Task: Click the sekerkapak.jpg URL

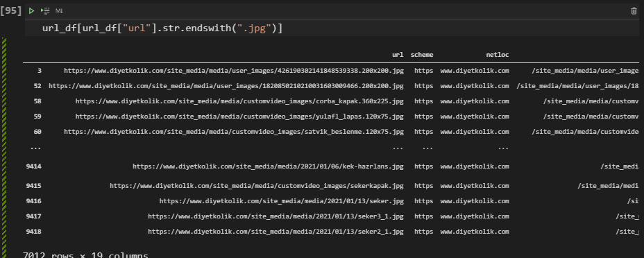Action: click(257, 186)
